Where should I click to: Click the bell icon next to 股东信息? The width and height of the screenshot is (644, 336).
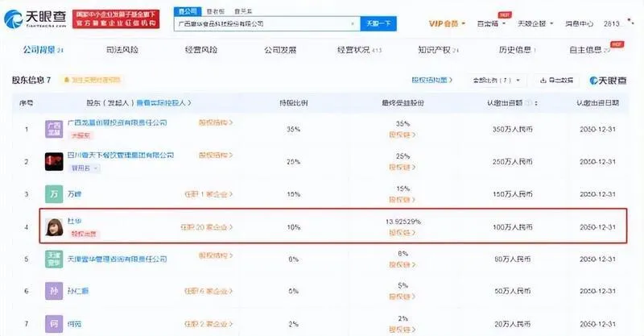click(x=67, y=80)
